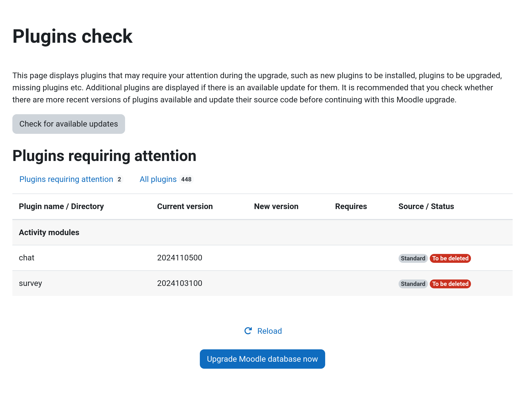
Task: Click Standard badge in chat row
Action: [413, 258]
